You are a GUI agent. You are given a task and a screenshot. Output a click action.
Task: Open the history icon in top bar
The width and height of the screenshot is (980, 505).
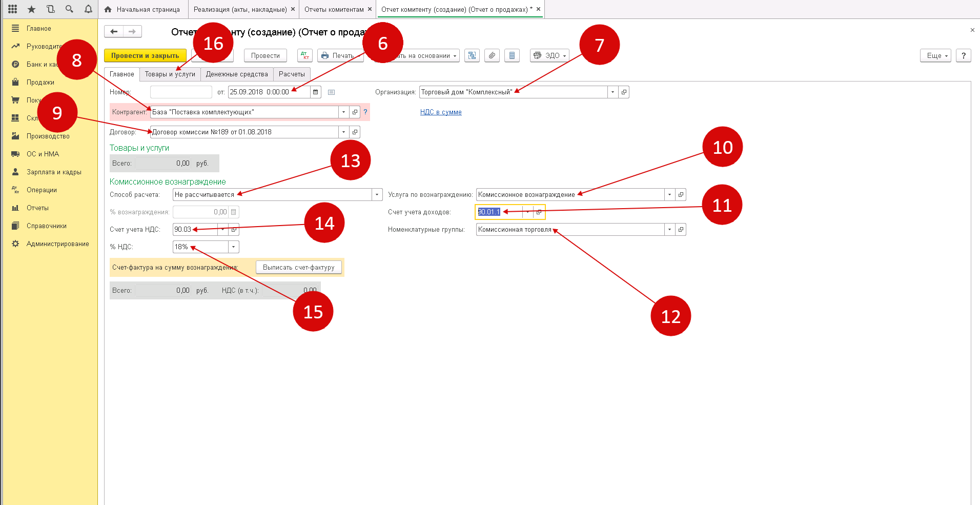[x=51, y=9]
